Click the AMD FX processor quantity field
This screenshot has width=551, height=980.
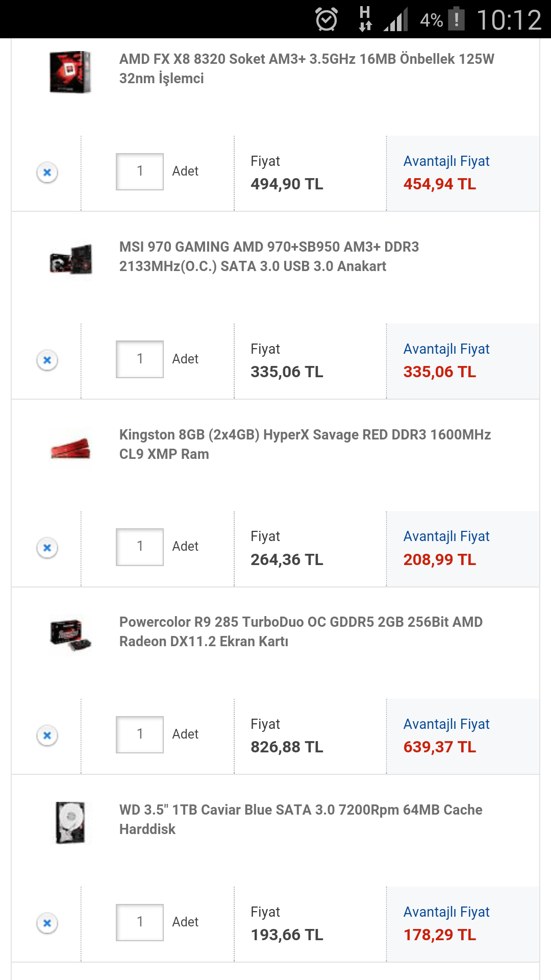pos(140,171)
